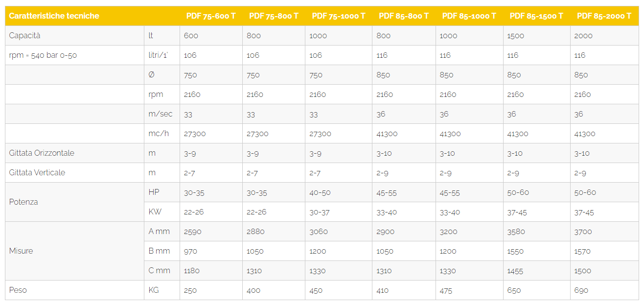Select the 3700 A mm value cell
This screenshot has height=306, width=644.
604,231
